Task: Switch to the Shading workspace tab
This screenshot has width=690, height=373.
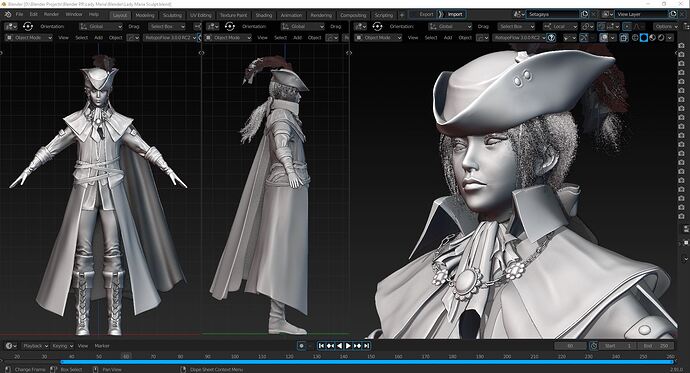Action: 264,15
